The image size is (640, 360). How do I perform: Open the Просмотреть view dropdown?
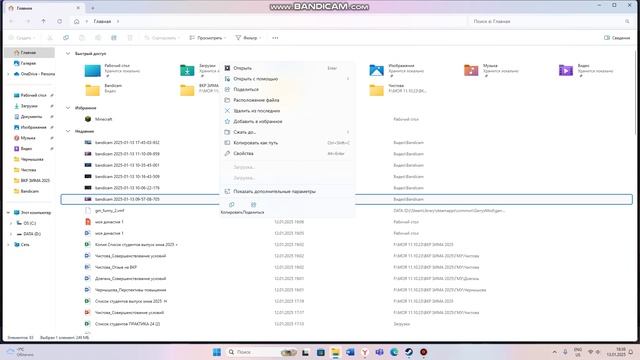pyautogui.click(x=208, y=38)
